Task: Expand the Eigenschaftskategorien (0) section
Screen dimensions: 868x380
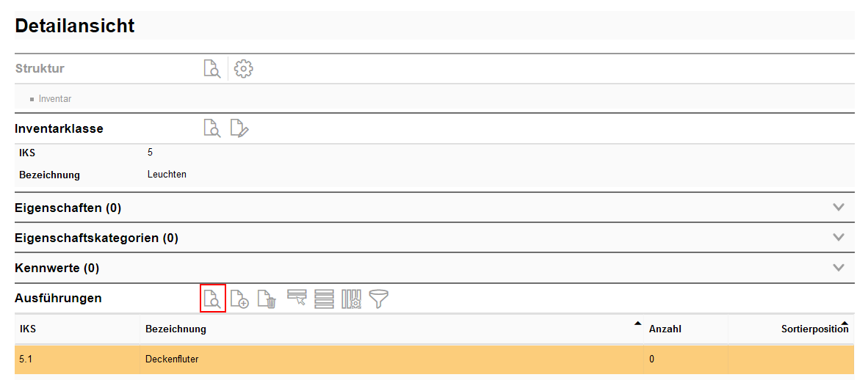Action: [839, 238]
